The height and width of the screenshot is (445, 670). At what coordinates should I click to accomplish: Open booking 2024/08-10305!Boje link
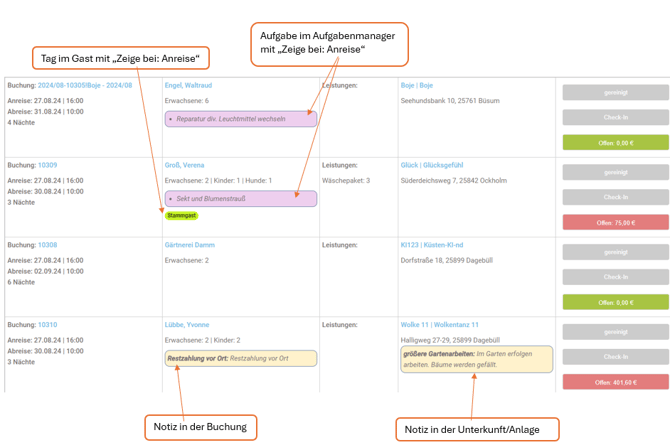85,85
